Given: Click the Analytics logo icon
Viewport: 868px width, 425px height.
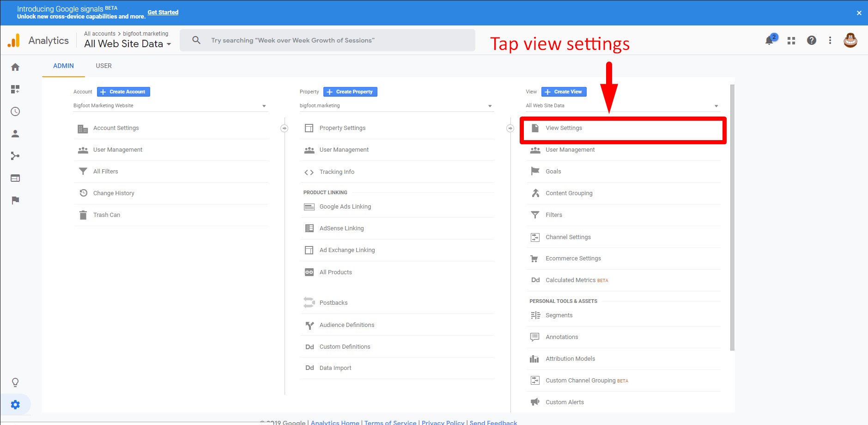Looking at the screenshot, I should [14, 40].
